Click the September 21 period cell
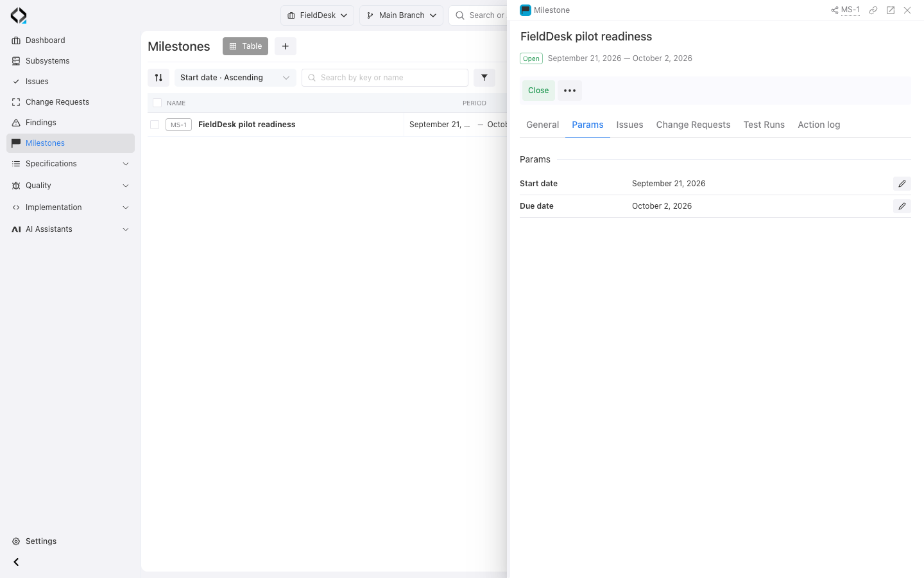Screen dimensions: 924x578 440,125
